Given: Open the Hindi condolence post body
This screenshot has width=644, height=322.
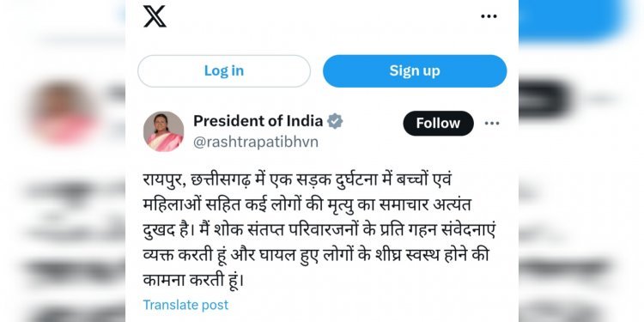Looking at the screenshot, I should [319, 230].
